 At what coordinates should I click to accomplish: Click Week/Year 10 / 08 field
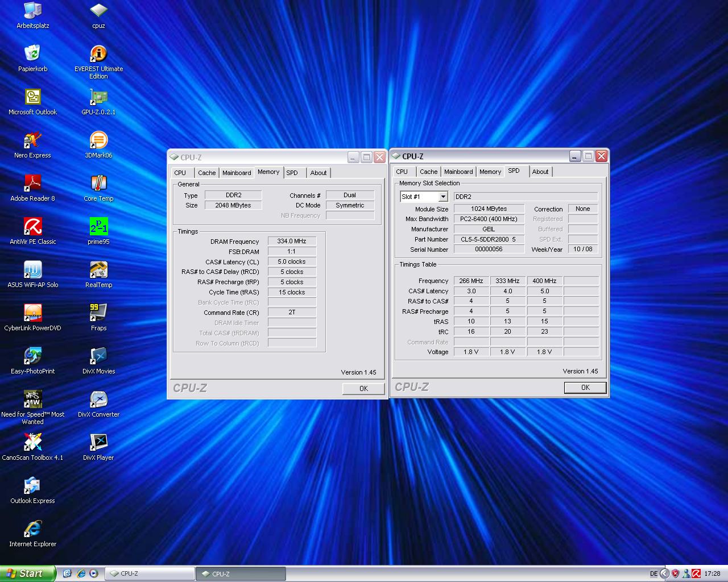583,249
